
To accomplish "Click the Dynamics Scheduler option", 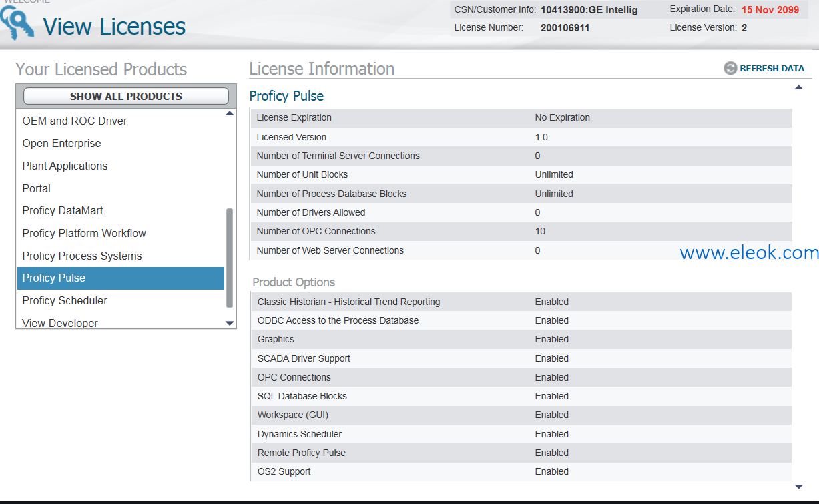I will tap(300, 434).
